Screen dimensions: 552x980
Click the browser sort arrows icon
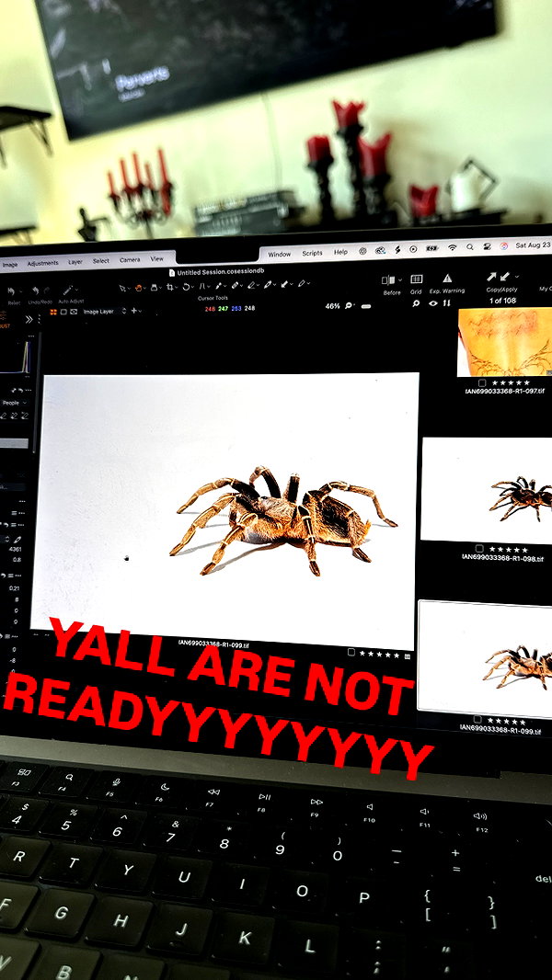click(446, 302)
